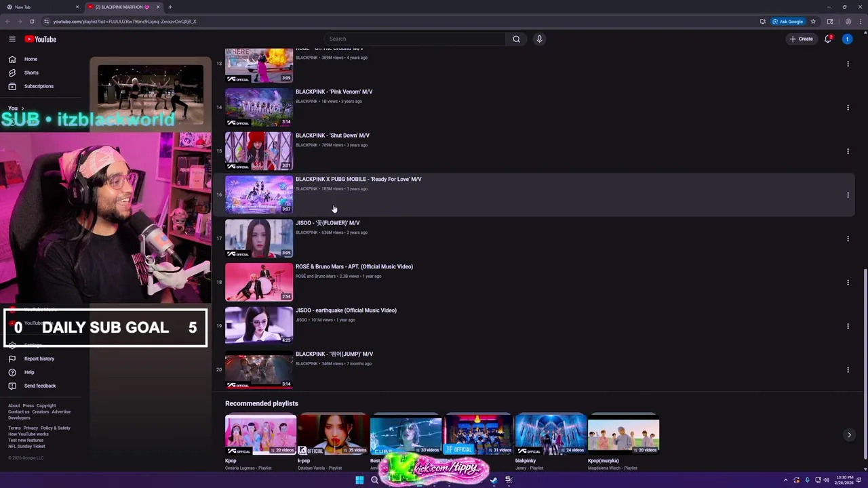
Task: Open the volume control in the system tray
Action: [x=827, y=480]
